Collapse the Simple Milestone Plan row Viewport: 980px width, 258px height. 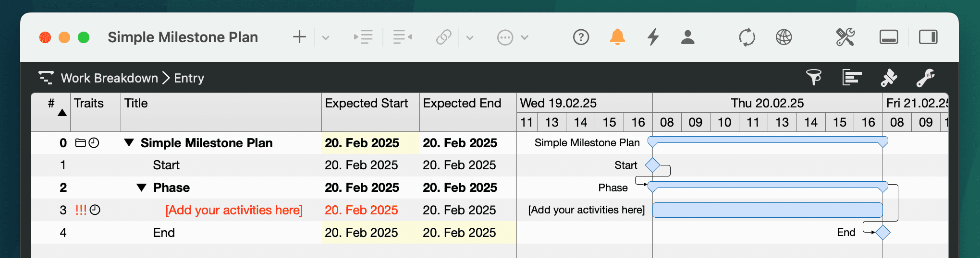129,142
